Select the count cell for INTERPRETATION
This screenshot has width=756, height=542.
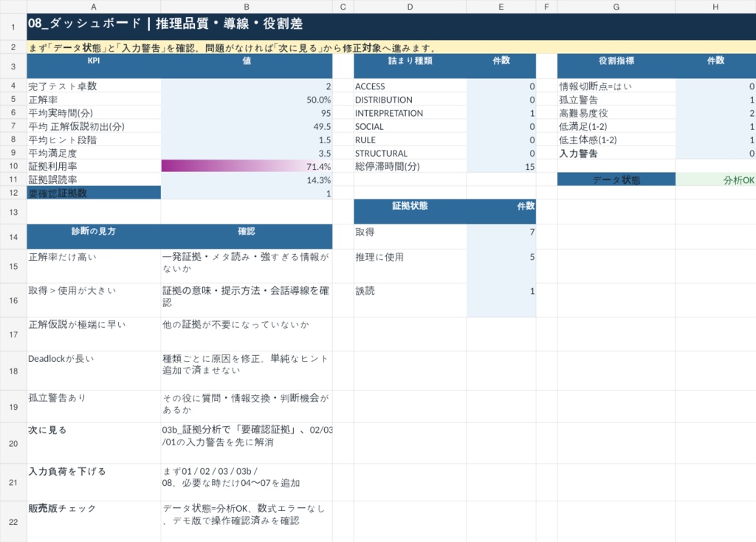tap(501, 113)
